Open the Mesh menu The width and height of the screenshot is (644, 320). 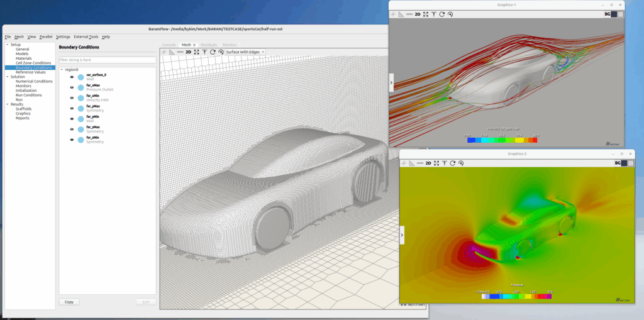pos(19,36)
